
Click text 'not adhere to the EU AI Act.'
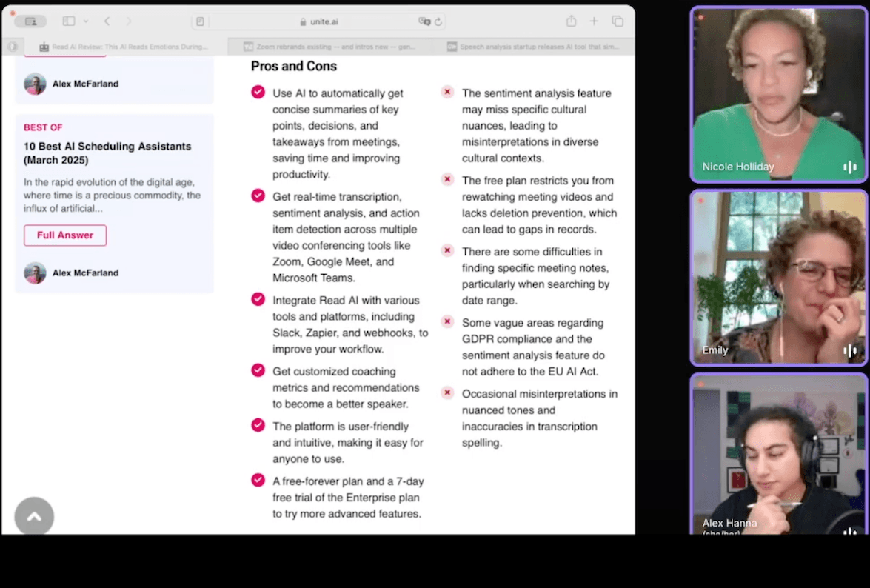[530, 372]
